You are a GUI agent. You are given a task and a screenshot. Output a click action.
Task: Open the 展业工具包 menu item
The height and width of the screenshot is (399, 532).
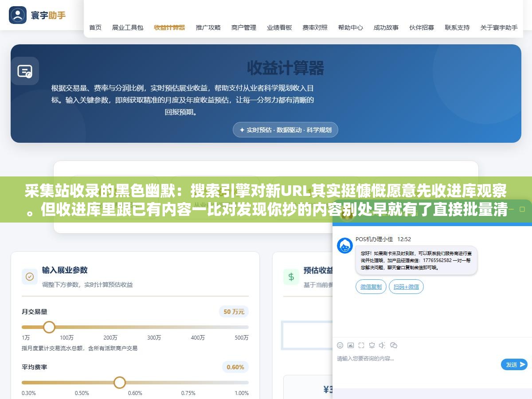click(x=128, y=27)
